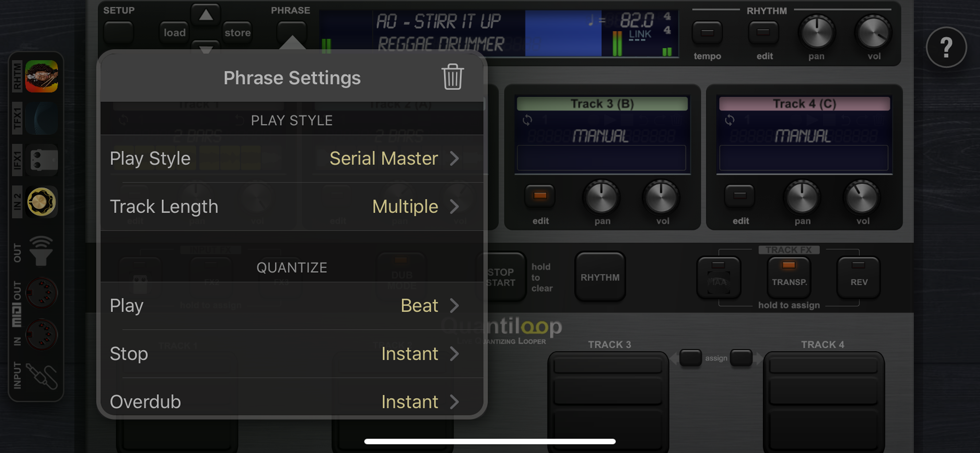
Task: Delete phrase with the trash icon
Action: coord(452,77)
